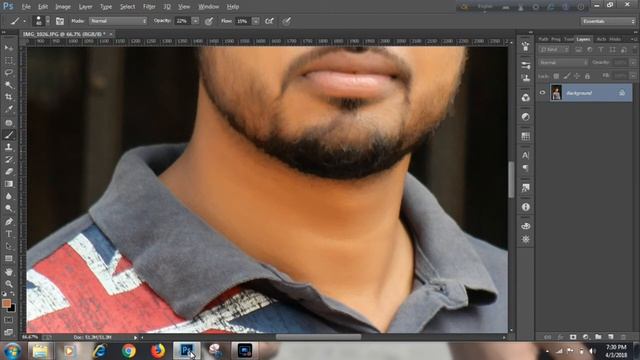This screenshot has height=360, width=640.
Task: Change the screen mode
Action: (9, 332)
